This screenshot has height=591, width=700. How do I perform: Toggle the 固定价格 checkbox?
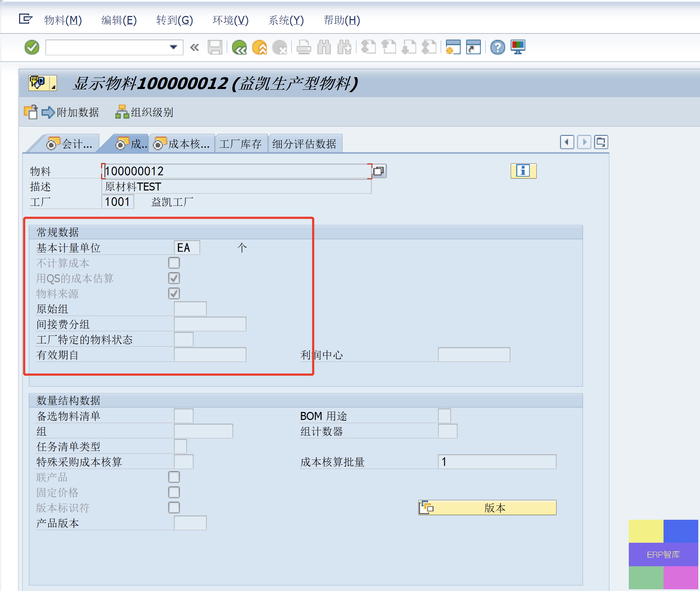(174, 492)
